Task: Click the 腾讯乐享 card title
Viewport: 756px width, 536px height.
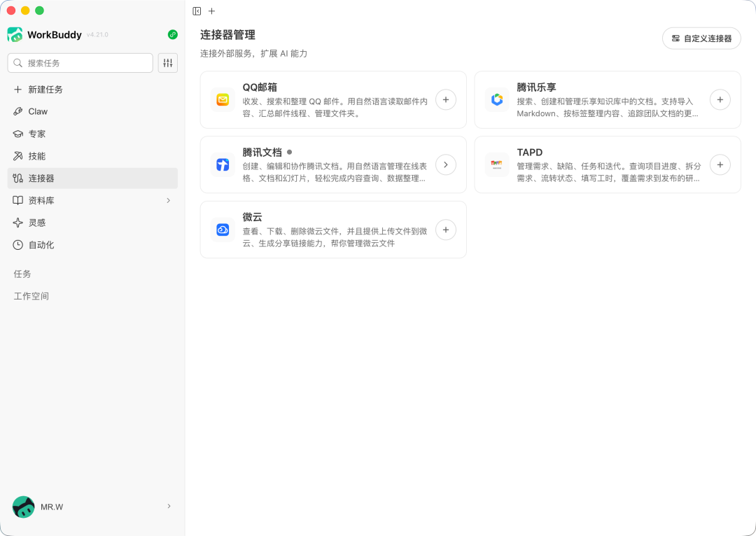Action: pos(537,87)
